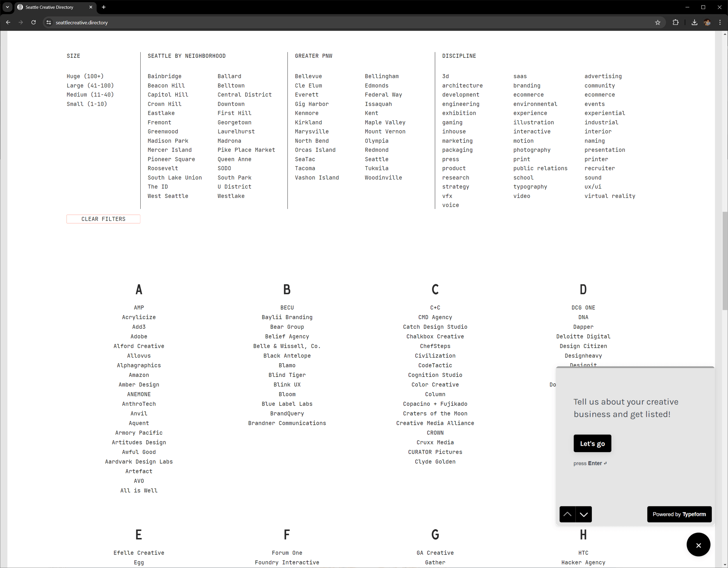Image resolution: width=728 pixels, height=568 pixels.
Task: Open the Efelle Creative listing
Action: (139, 553)
